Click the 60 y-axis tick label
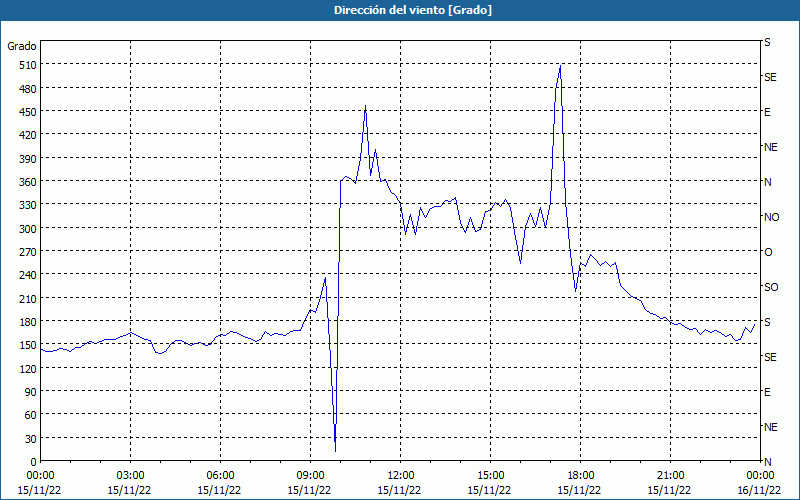This screenshot has height=500, width=800. pos(31,415)
